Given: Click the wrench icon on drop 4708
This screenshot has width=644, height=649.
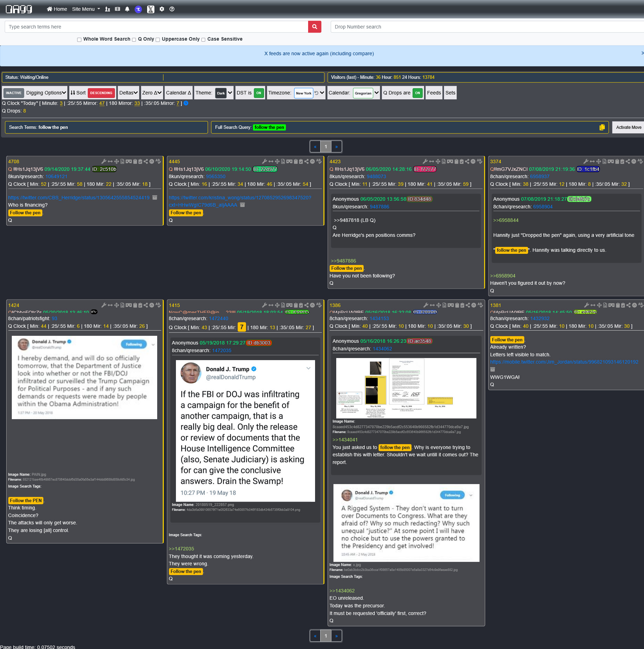Looking at the screenshot, I should (x=103, y=161).
